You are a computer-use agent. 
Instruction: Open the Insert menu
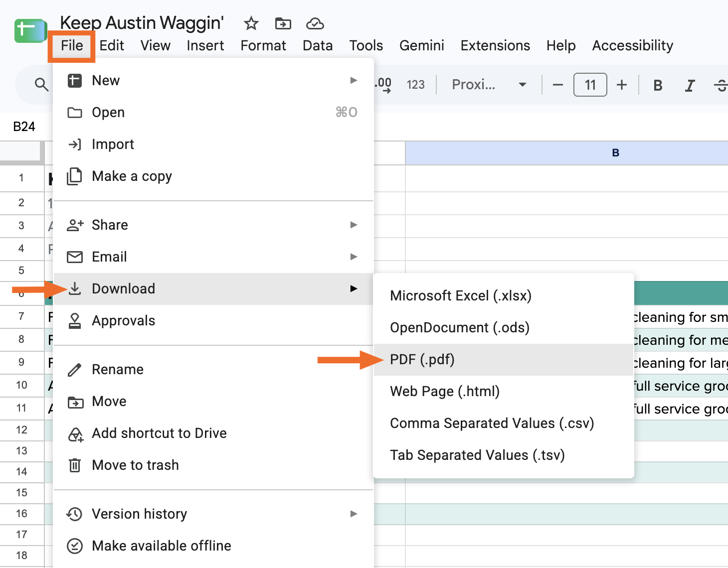(205, 46)
